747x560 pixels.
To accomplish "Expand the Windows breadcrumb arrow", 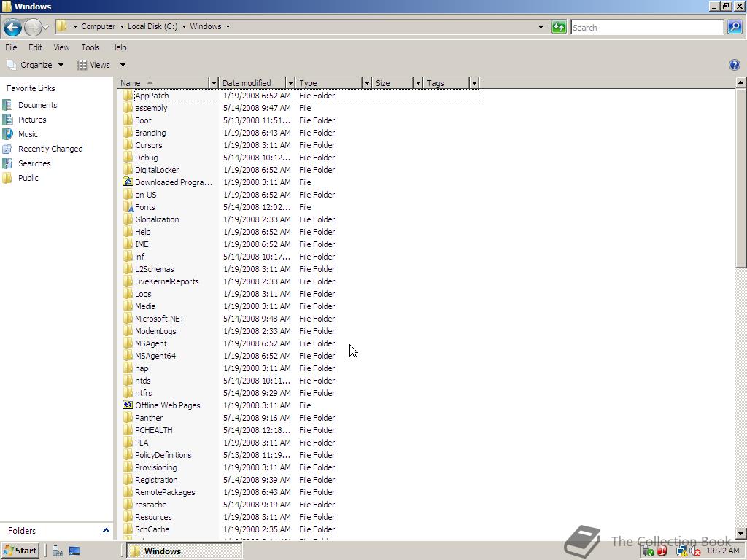I will pyautogui.click(x=228, y=26).
